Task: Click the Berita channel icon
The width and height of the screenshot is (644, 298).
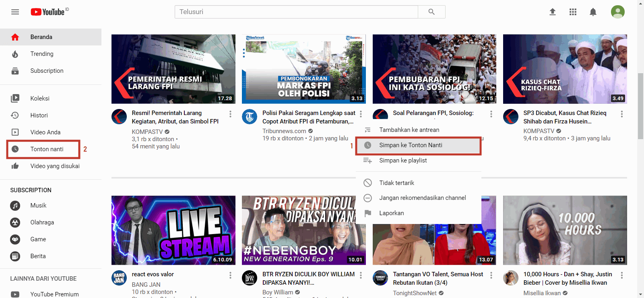Action: click(15, 256)
